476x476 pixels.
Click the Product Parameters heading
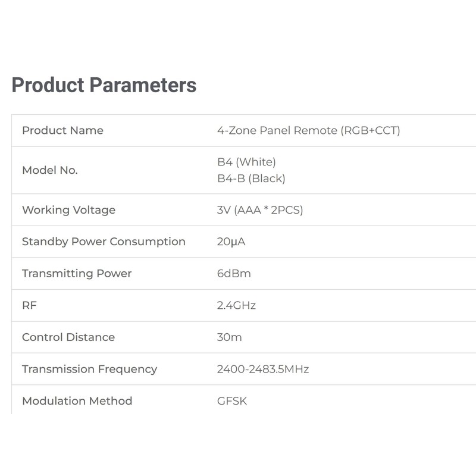click(x=104, y=85)
